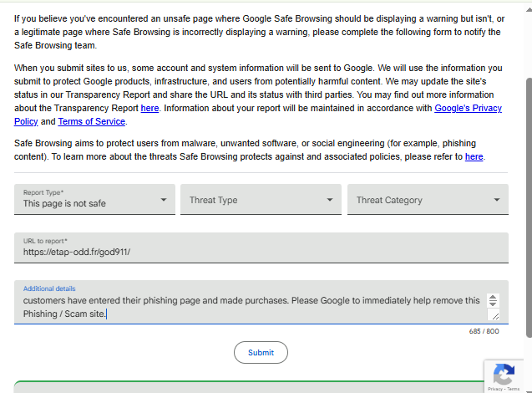Expand the Threat Type dropdown
Image resolution: width=532 pixels, height=393 pixels.
pyautogui.click(x=261, y=199)
